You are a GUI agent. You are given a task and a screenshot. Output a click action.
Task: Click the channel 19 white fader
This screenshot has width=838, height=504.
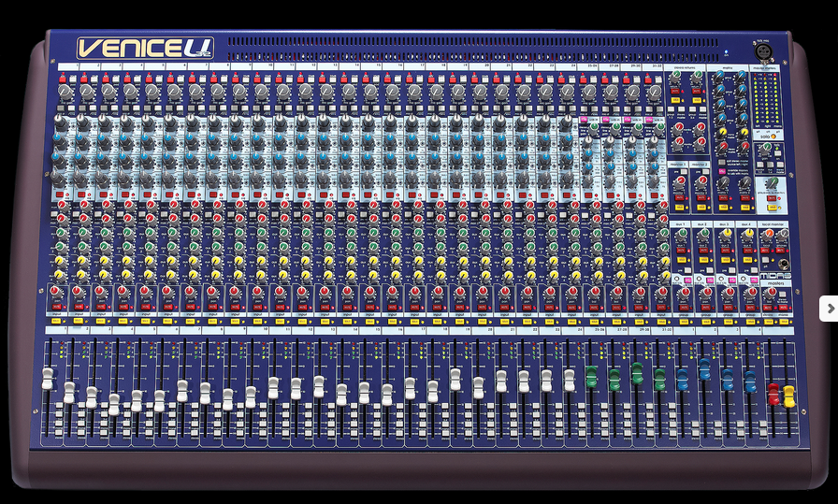(x=455, y=379)
